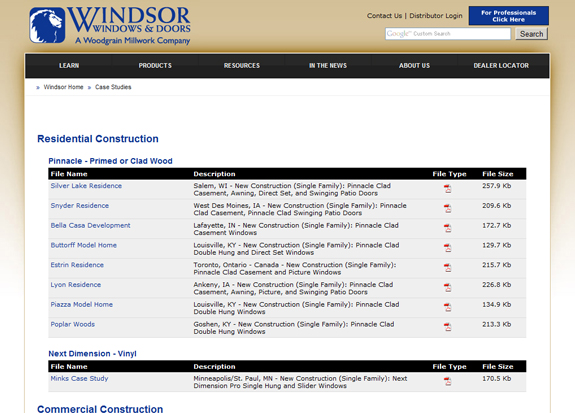Open the Lyon Residence link
This screenshot has width=575, height=413.
tap(76, 285)
